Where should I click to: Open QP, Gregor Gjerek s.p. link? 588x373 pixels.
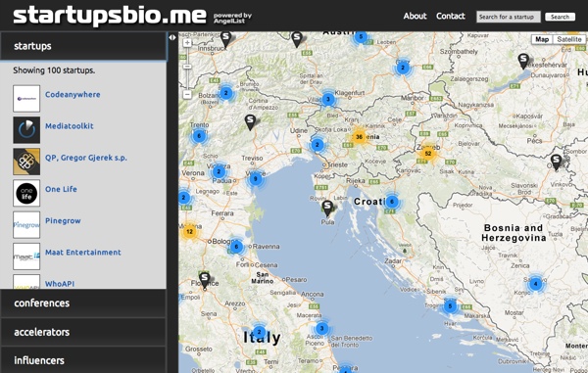[x=86, y=158]
